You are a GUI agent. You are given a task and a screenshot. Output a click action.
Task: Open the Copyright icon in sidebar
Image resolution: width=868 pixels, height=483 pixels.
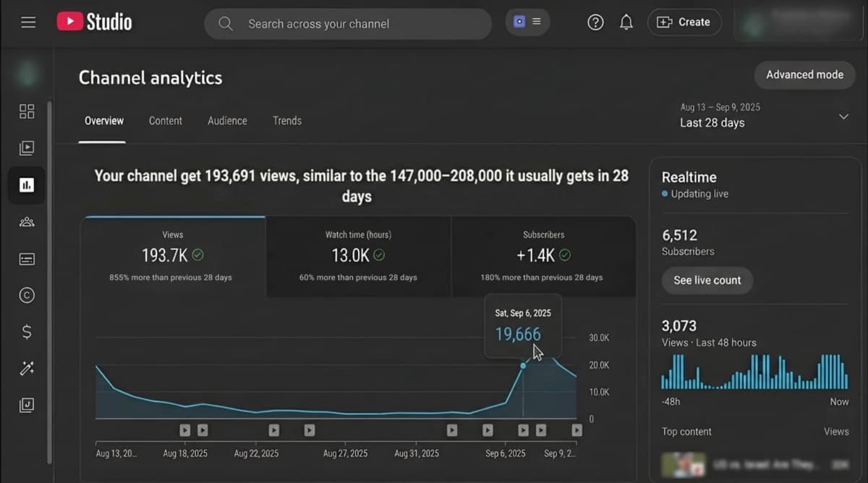click(27, 295)
